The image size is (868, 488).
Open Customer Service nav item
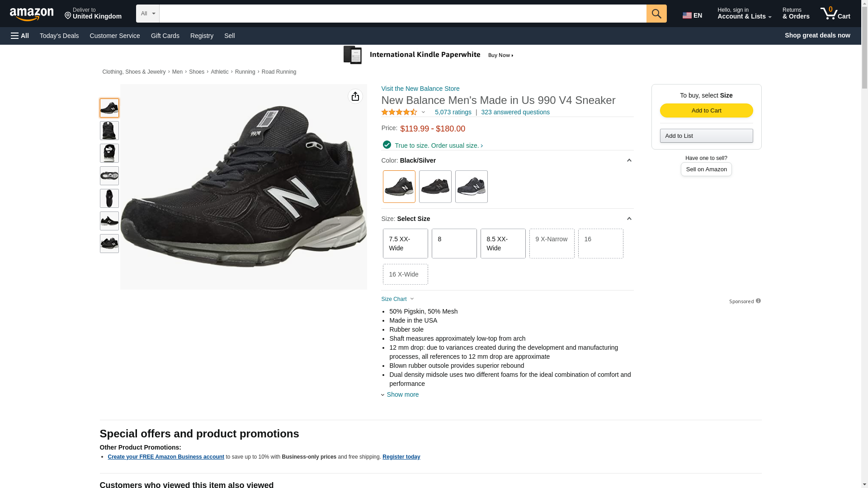click(115, 36)
